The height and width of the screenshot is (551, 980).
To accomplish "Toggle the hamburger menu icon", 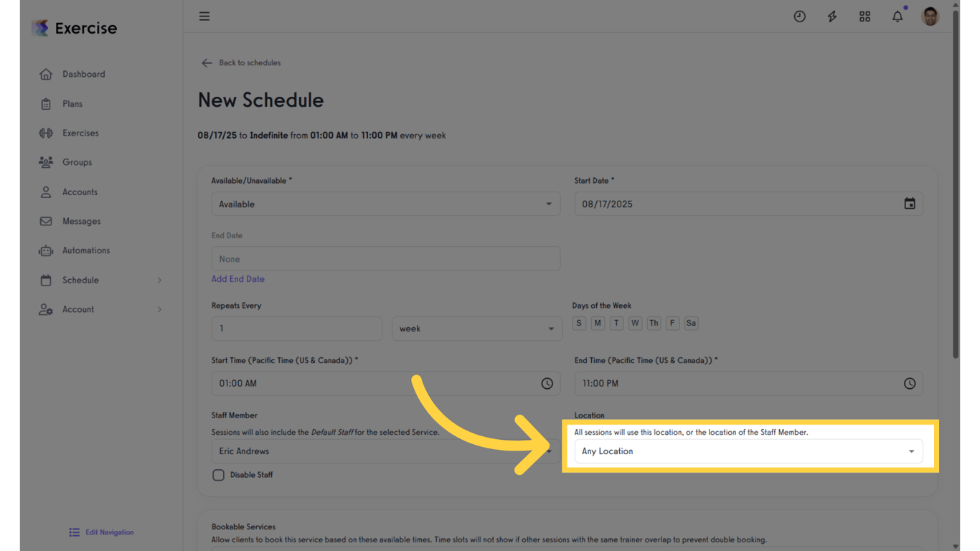I will coord(204,16).
